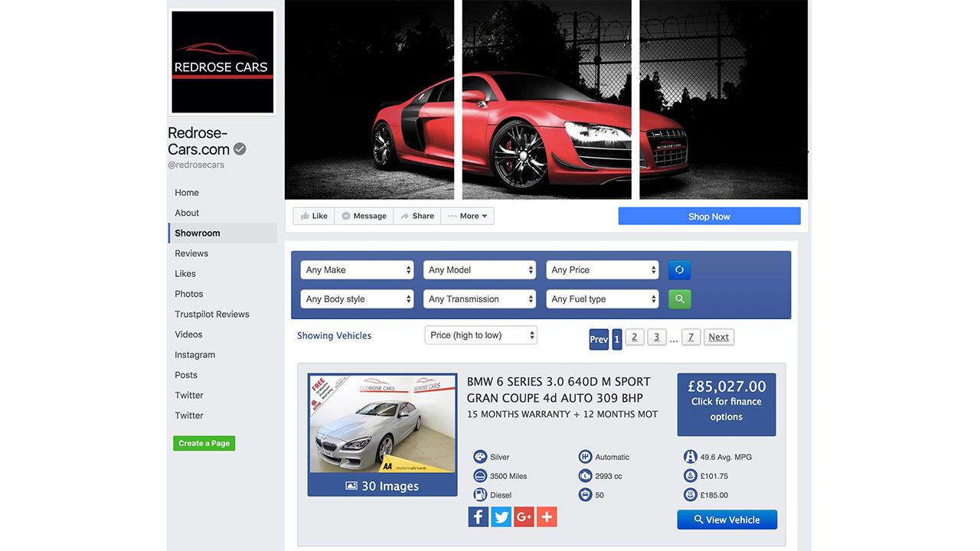
Task: Open the Any Make dropdown
Action: (357, 270)
